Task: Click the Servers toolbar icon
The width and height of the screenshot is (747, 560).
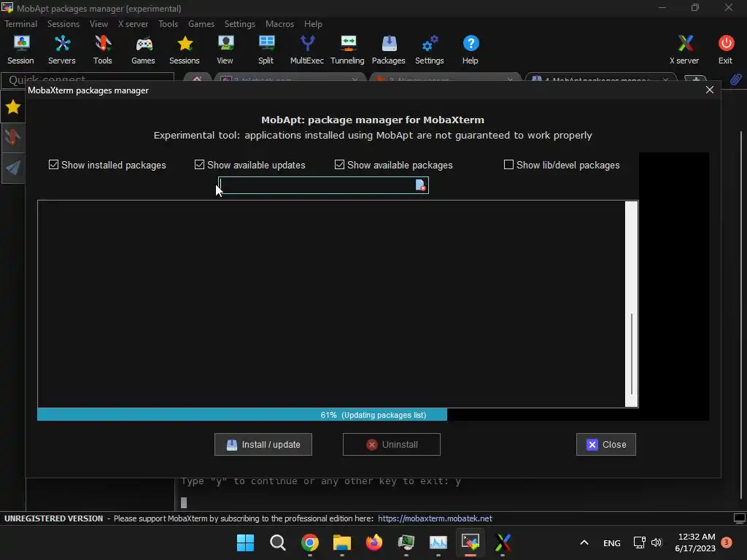Action: point(62,50)
